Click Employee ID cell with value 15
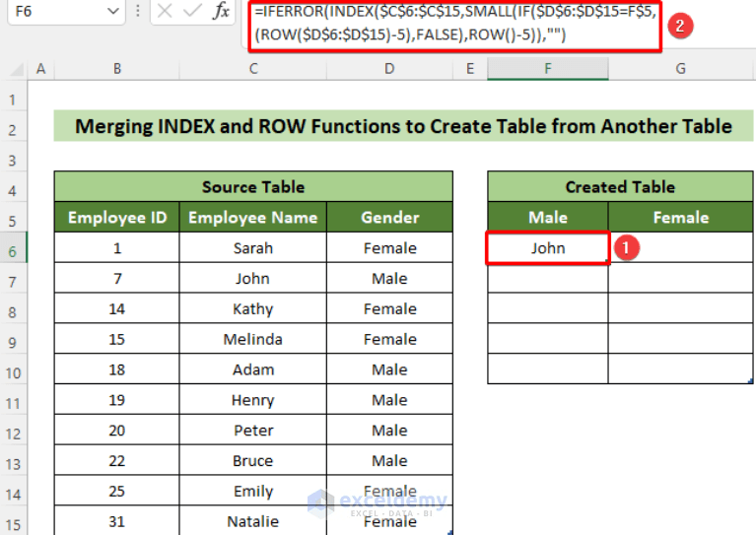Image resolution: width=756 pixels, height=535 pixels. pos(117,339)
